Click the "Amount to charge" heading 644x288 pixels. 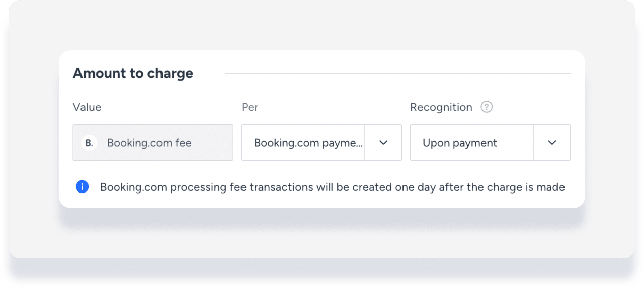tap(133, 73)
